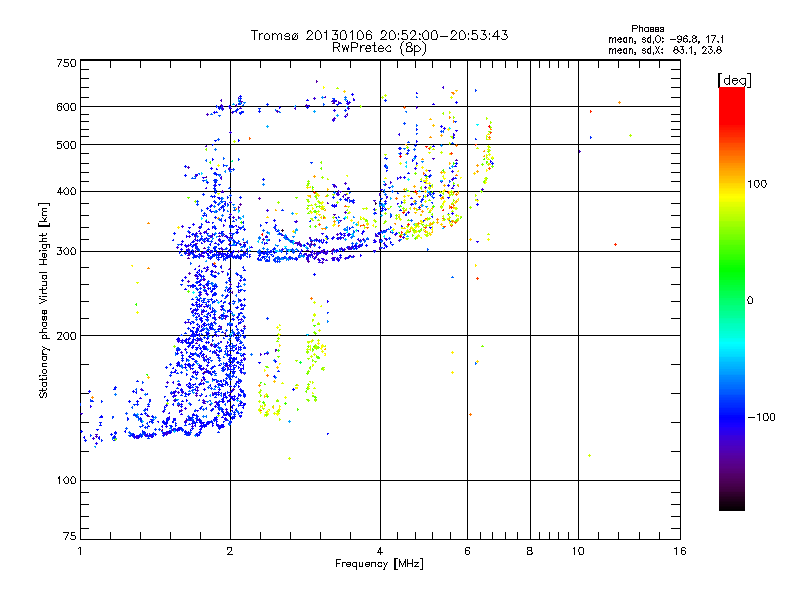Click the y-axis tick label '200'

coord(67,336)
